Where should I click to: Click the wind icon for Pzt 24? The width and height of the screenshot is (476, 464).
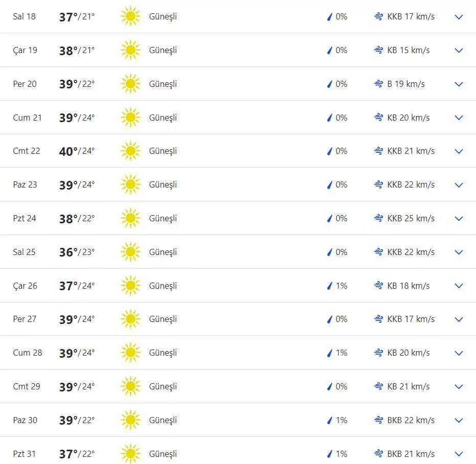pos(379,218)
